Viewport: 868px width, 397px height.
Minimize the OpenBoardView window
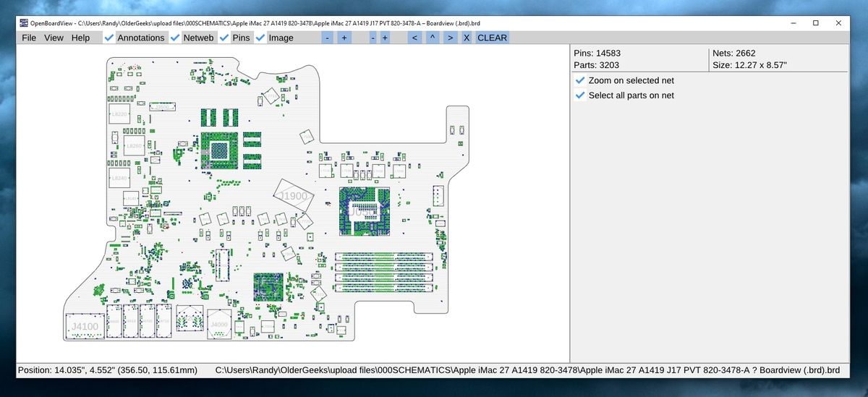(x=792, y=23)
